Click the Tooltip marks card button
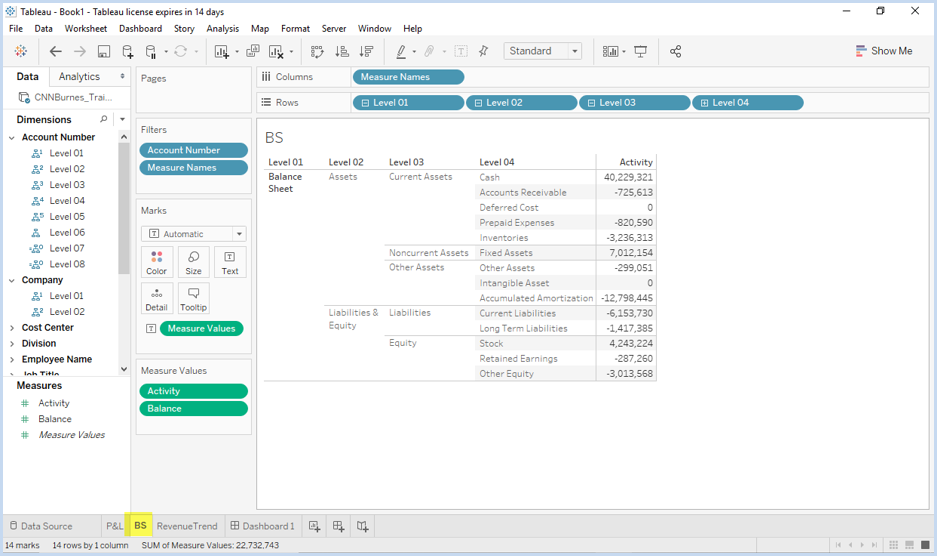Screen dimensions: 937x556 pyautogui.click(x=194, y=299)
